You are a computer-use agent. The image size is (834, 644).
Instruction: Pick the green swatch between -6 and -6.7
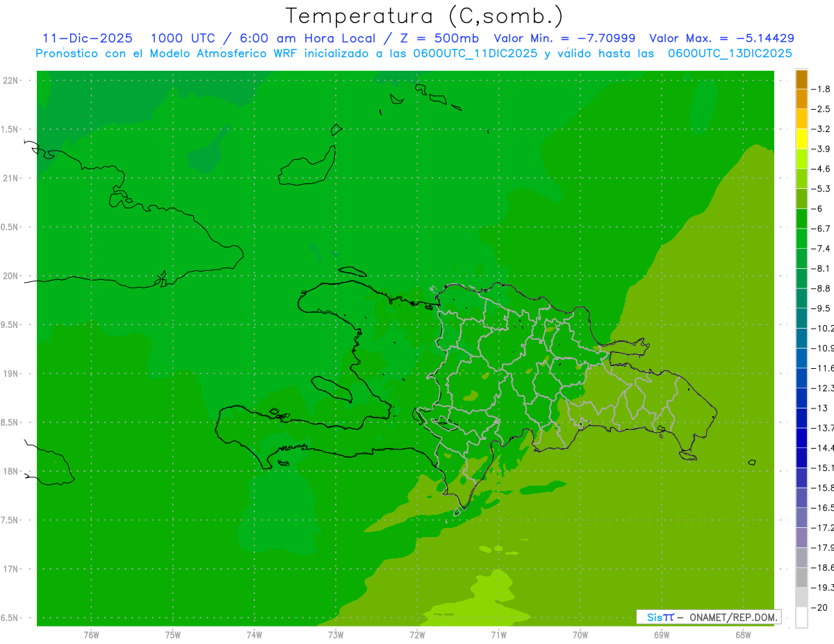(x=801, y=219)
